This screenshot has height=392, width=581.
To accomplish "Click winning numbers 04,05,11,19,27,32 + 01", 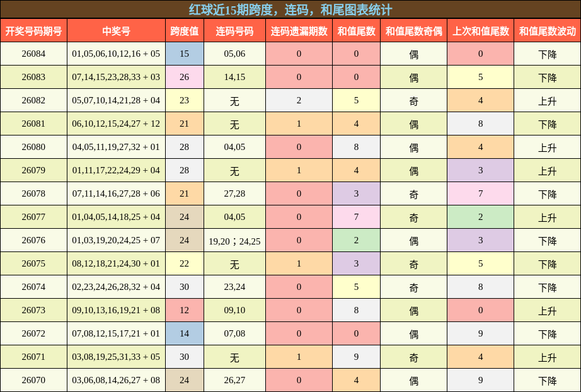I will (116, 147).
